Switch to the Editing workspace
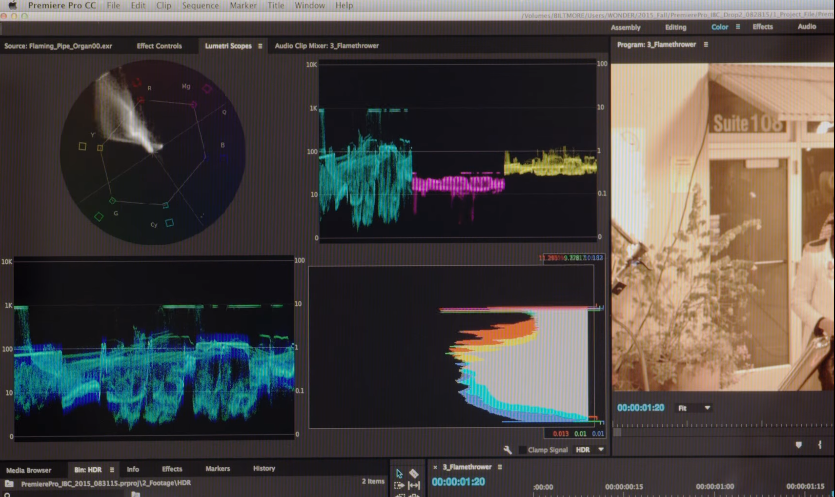Image resolution: width=835 pixels, height=497 pixels. point(675,27)
